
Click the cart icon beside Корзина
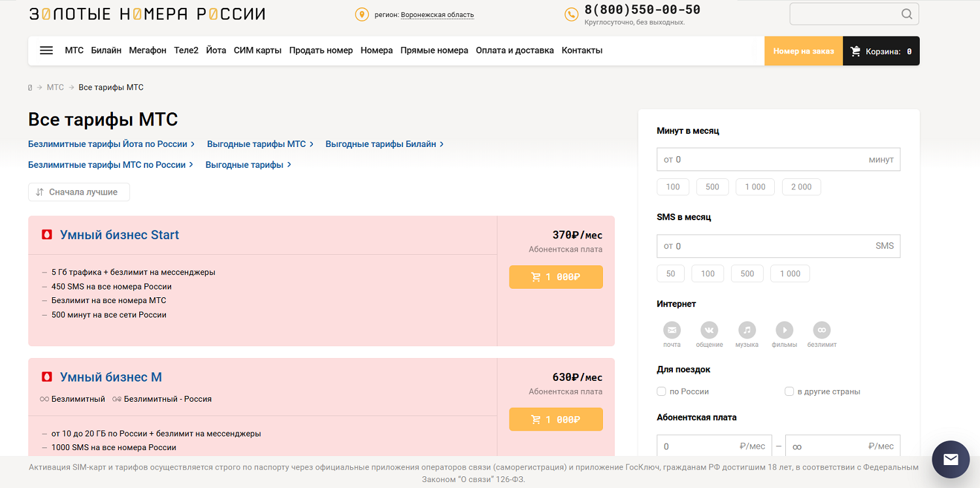click(x=855, y=51)
